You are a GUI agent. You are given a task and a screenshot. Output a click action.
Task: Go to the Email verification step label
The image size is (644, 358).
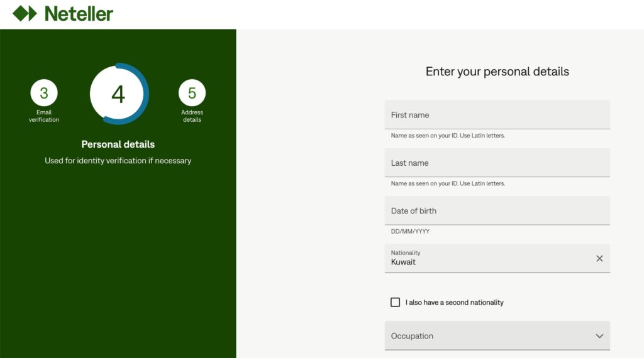[x=44, y=116]
